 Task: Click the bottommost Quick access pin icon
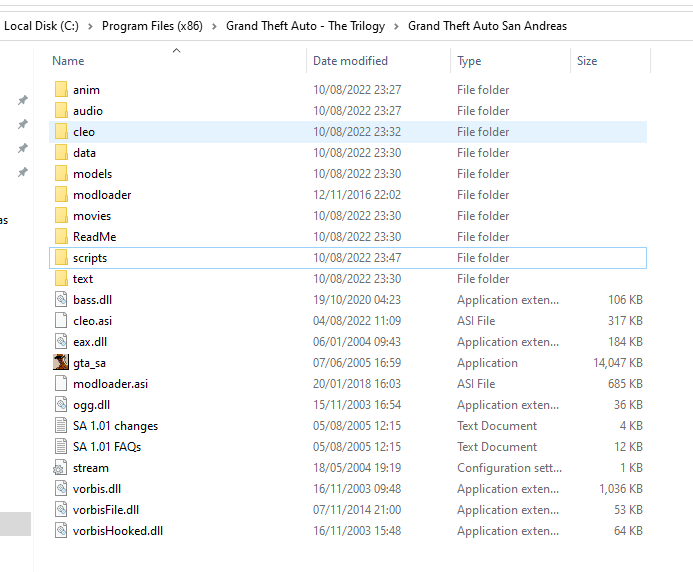click(23, 172)
